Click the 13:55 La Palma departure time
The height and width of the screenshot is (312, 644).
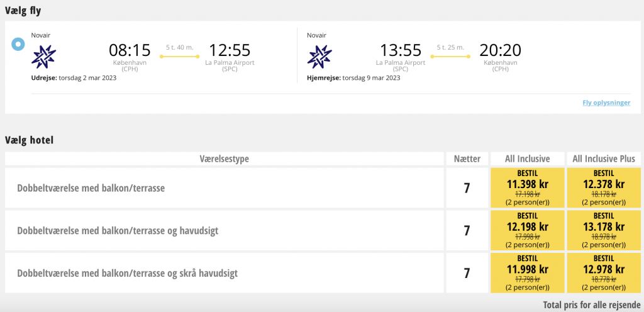[401, 50]
